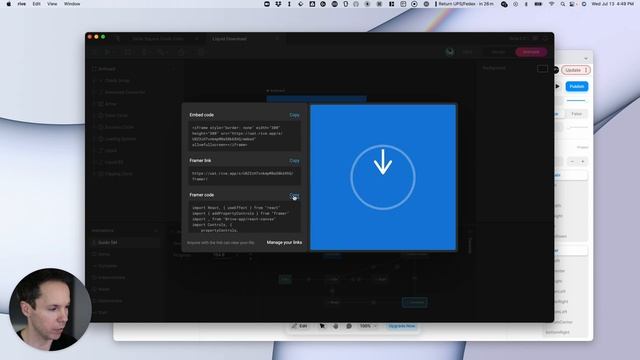Open the Rive app menu
Viewport: 640px width, 360px height.
click(22, 4)
